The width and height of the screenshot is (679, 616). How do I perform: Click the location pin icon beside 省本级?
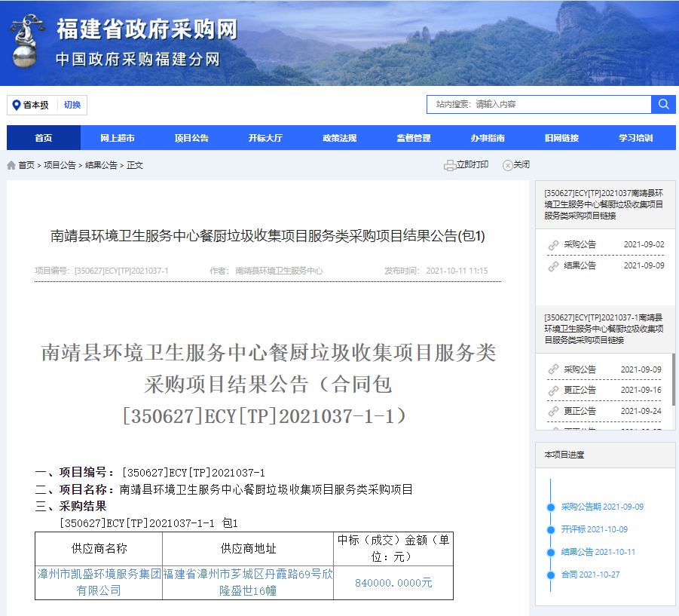pyautogui.click(x=17, y=106)
